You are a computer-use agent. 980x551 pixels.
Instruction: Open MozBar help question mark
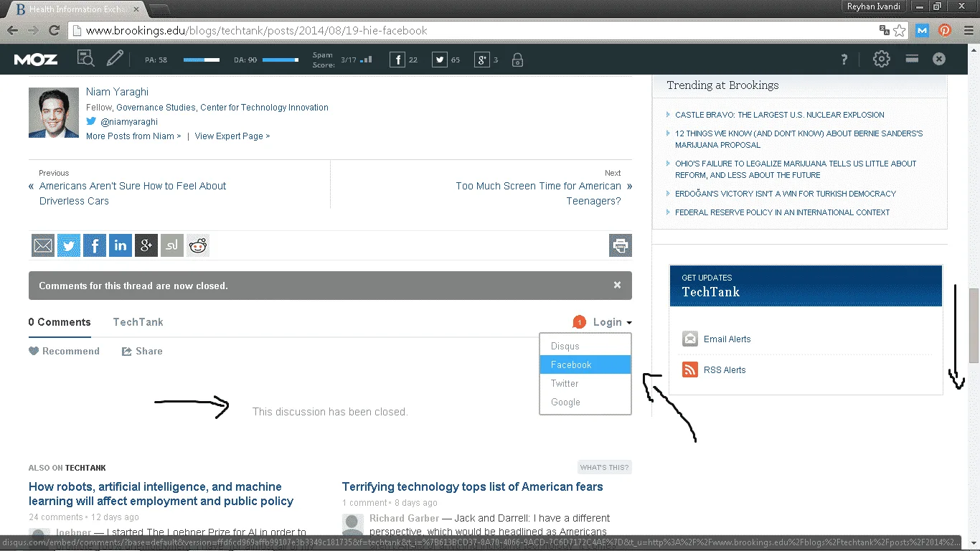click(x=844, y=60)
